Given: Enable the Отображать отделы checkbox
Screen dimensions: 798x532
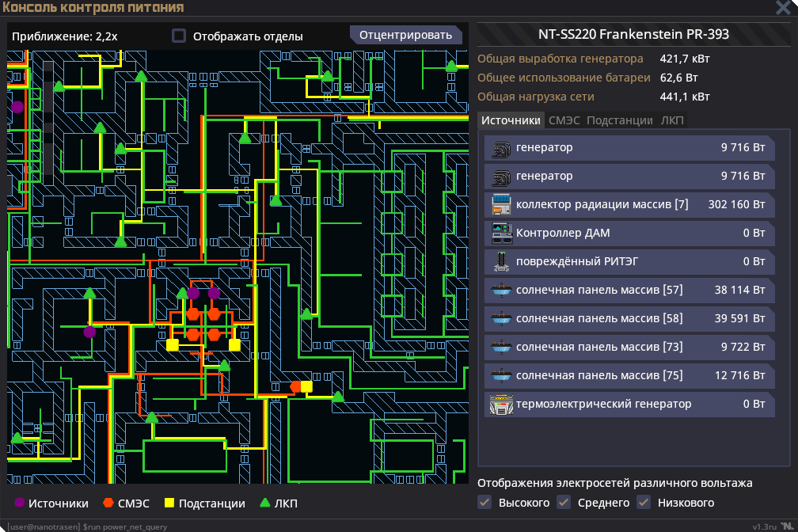Looking at the screenshot, I should pos(180,36).
